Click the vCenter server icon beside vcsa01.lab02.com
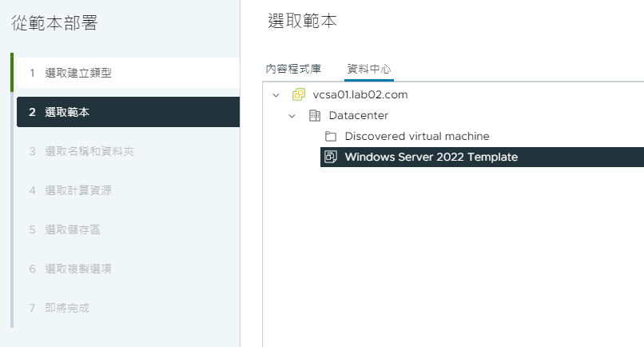 coord(299,94)
